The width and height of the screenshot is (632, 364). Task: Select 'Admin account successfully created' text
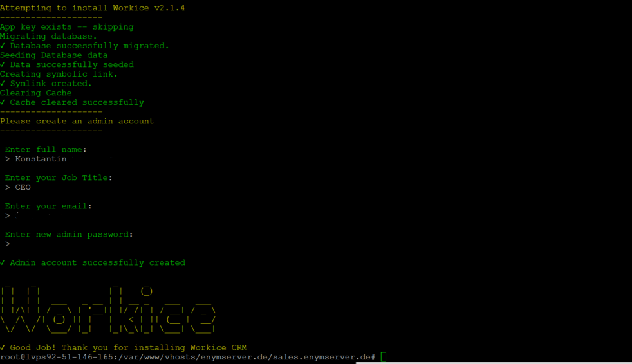pyautogui.click(x=98, y=262)
